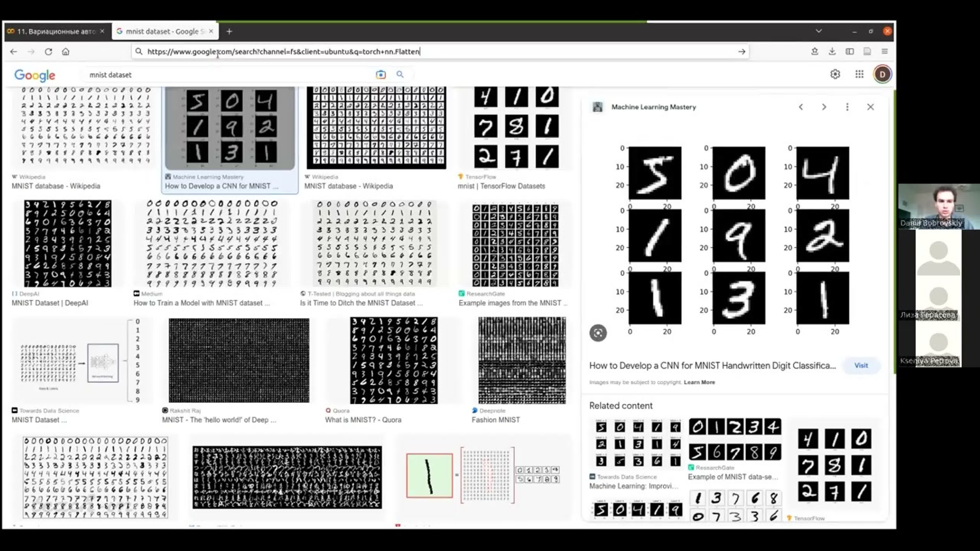Open a new browser tab

229,32
